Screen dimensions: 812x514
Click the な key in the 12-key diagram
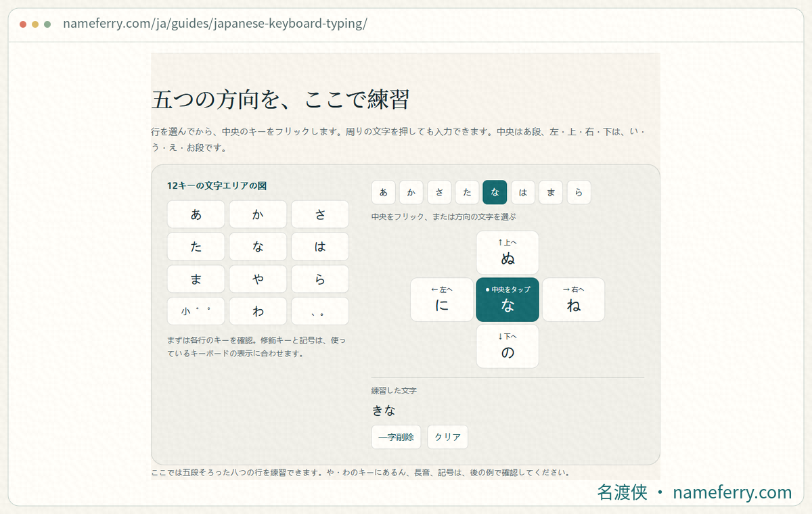pos(258,247)
